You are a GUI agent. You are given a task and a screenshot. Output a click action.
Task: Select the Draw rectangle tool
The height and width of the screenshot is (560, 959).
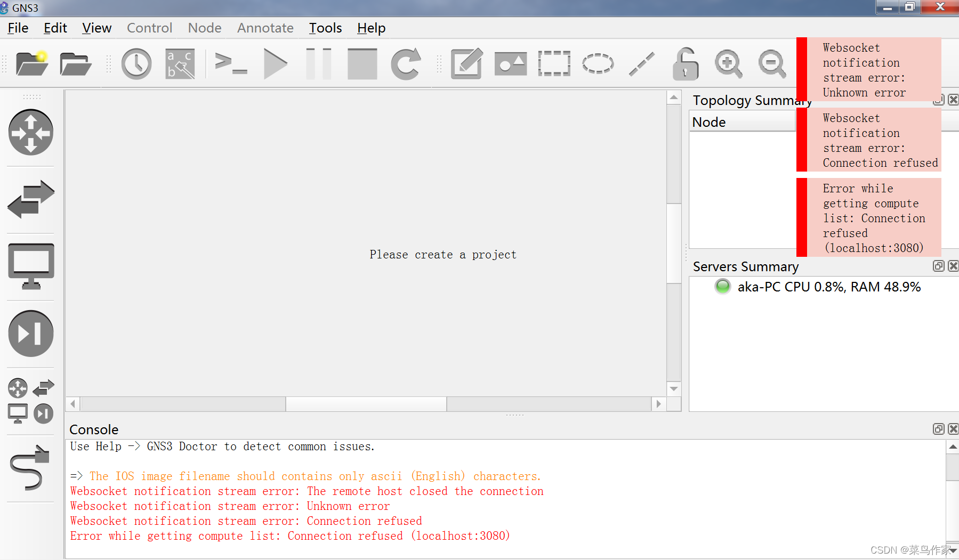[554, 64]
